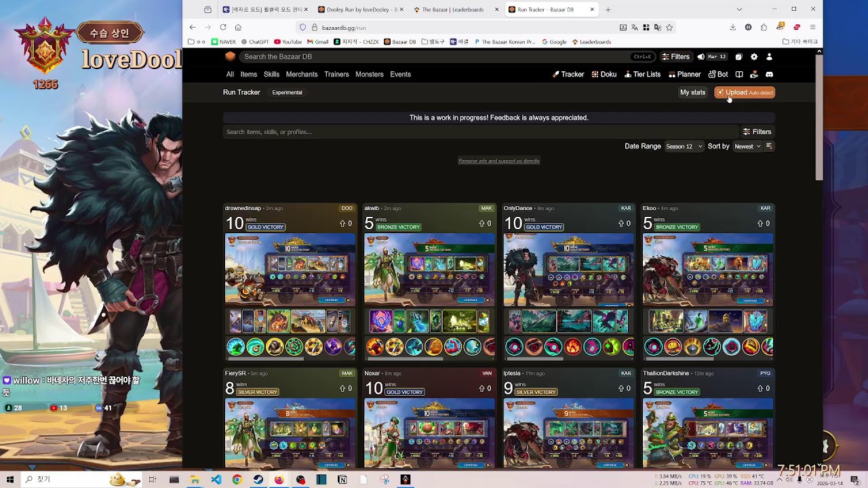Click the Bazaar DB orange logo
Image resolution: width=868 pixels, height=488 pixels.
tap(230, 57)
